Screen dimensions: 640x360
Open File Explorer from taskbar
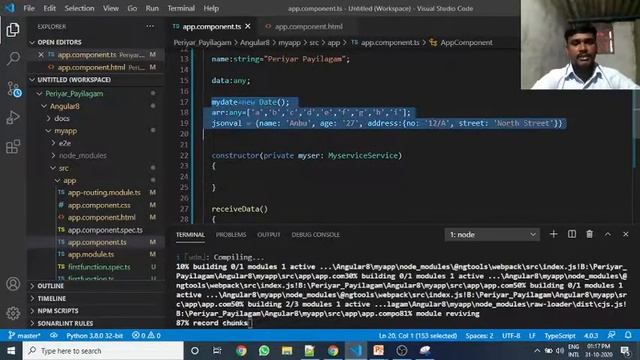287,351
